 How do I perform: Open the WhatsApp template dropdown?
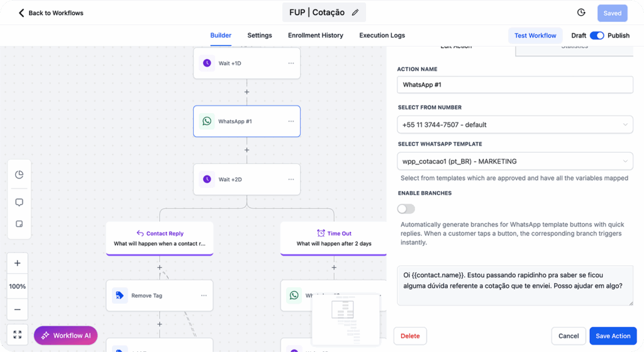tap(515, 162)
